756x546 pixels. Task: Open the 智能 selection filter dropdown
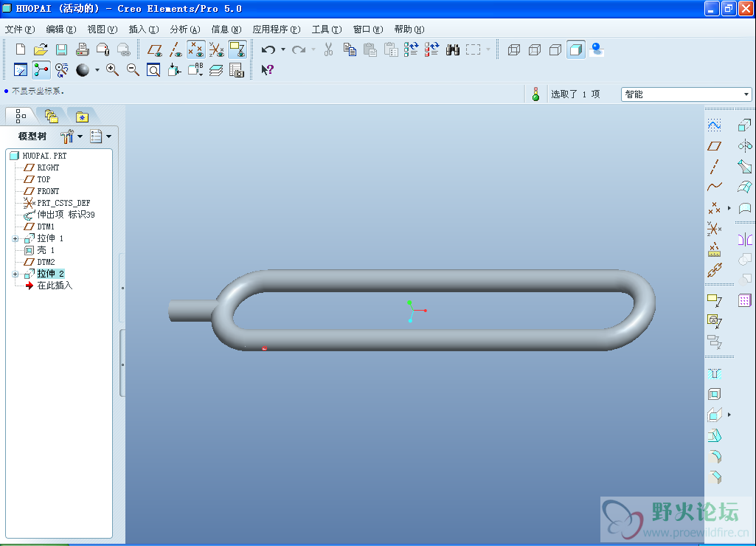746,94
